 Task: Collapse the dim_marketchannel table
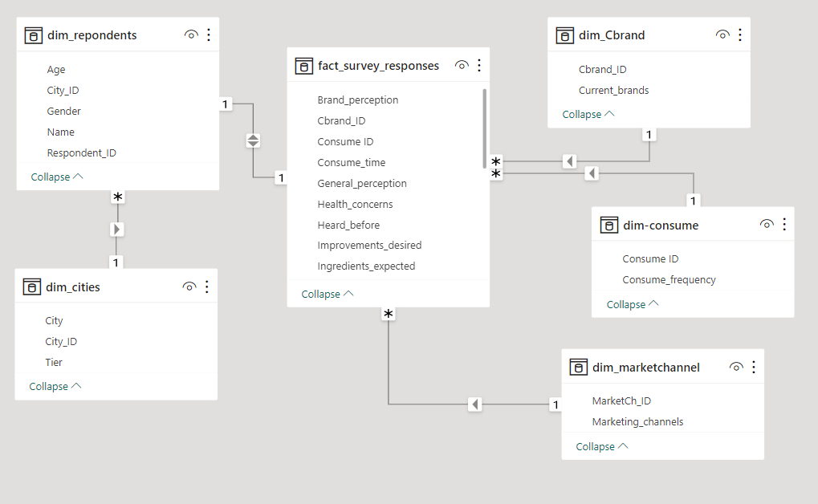point(600,446)
